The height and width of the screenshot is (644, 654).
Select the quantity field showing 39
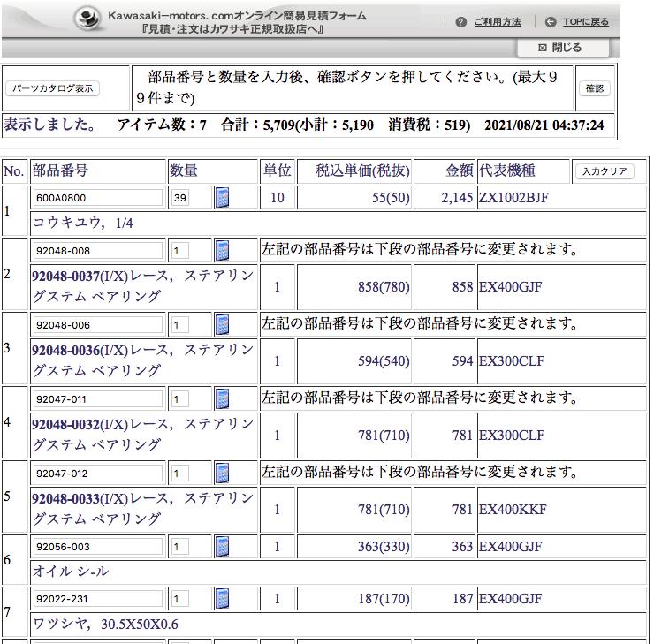[x=180, y=198]
